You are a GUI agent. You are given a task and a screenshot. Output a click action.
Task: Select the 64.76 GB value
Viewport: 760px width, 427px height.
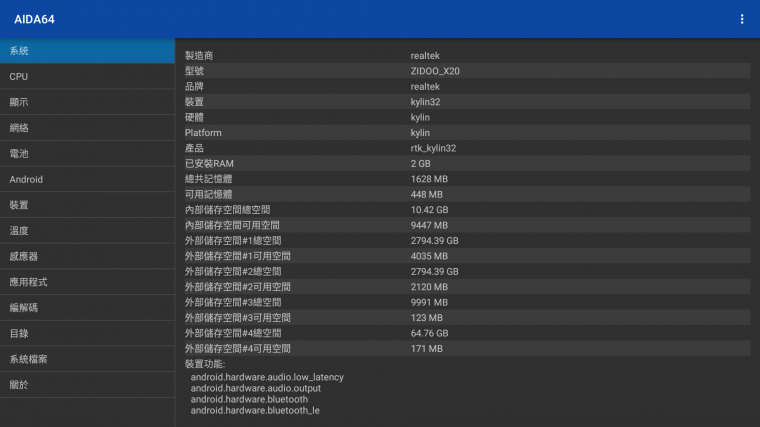click(x=429, y=333)
